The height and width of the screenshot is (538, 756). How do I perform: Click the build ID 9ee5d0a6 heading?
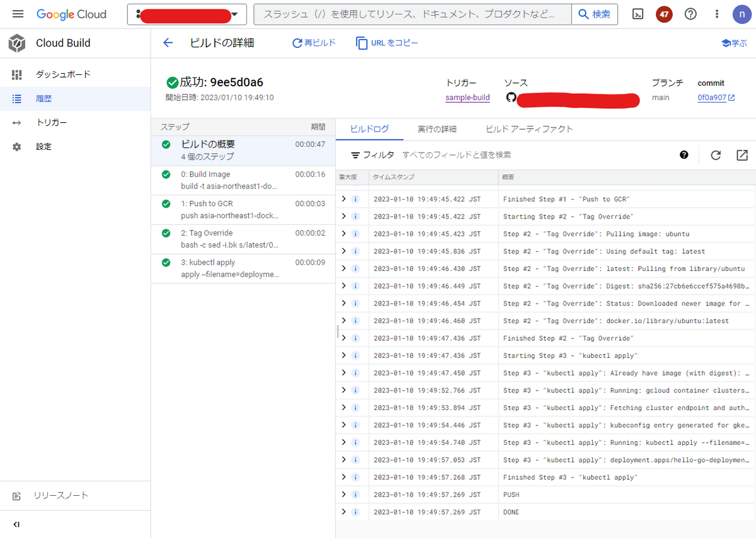[x=236, y=83]
